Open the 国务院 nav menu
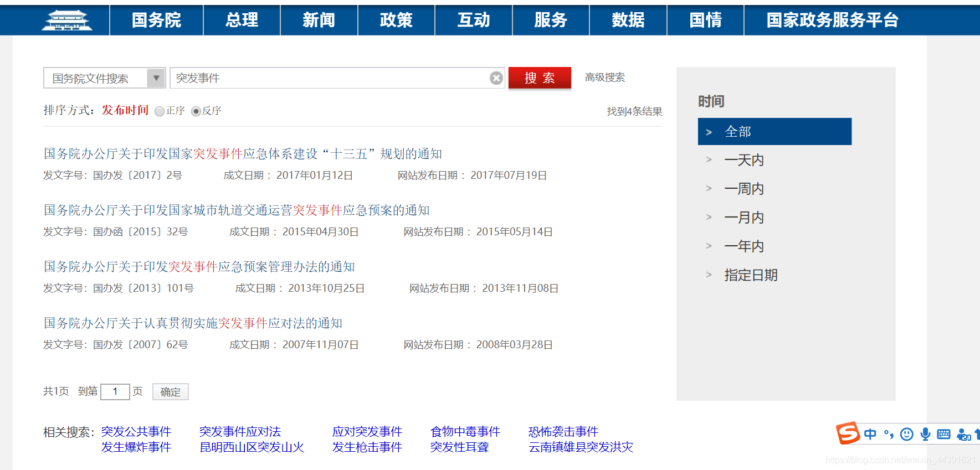The width and height of the screenshot is (980, 470). pyautogui.click(x=156, y=20)
